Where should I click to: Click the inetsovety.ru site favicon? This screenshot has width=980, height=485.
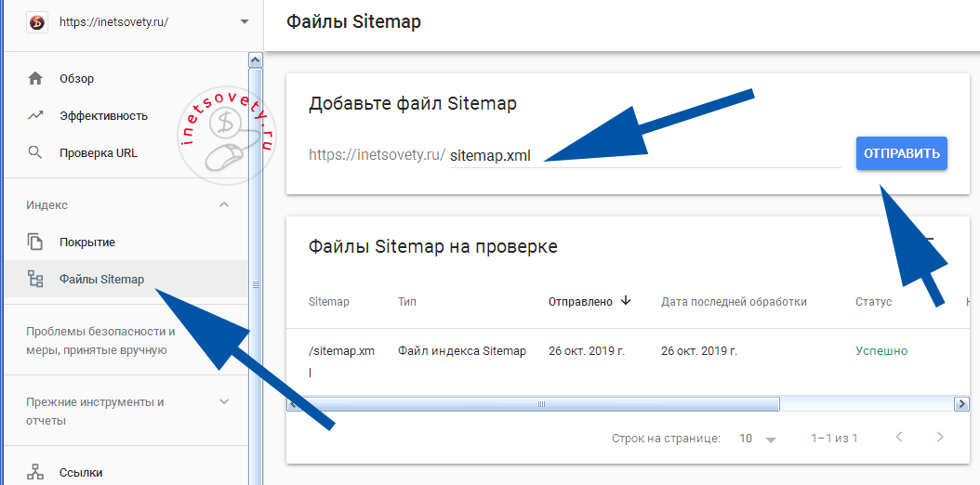pos(37,22)
